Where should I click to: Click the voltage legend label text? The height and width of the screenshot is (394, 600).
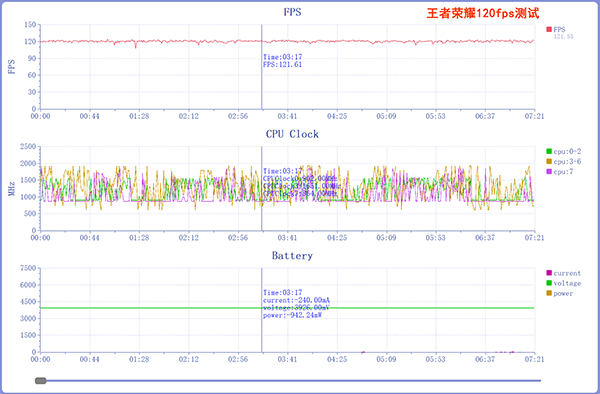pyautogui.click(x=567, y=283)
